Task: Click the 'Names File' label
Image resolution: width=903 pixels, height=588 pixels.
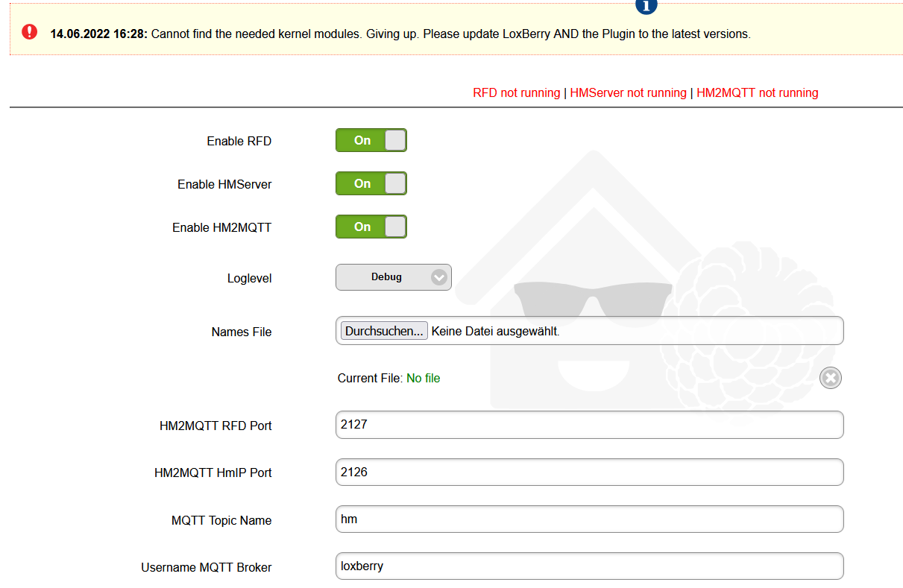Action: pos(242,332)
